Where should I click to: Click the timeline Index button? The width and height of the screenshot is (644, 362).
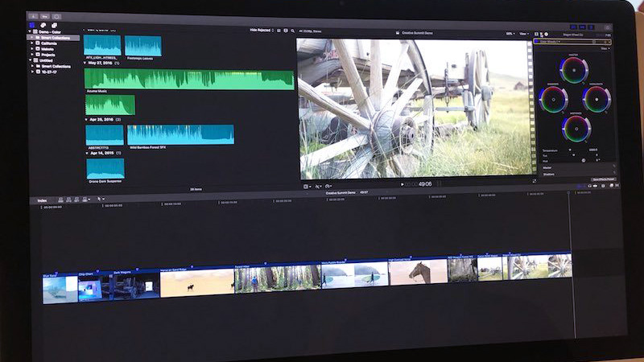click(43, 199)
